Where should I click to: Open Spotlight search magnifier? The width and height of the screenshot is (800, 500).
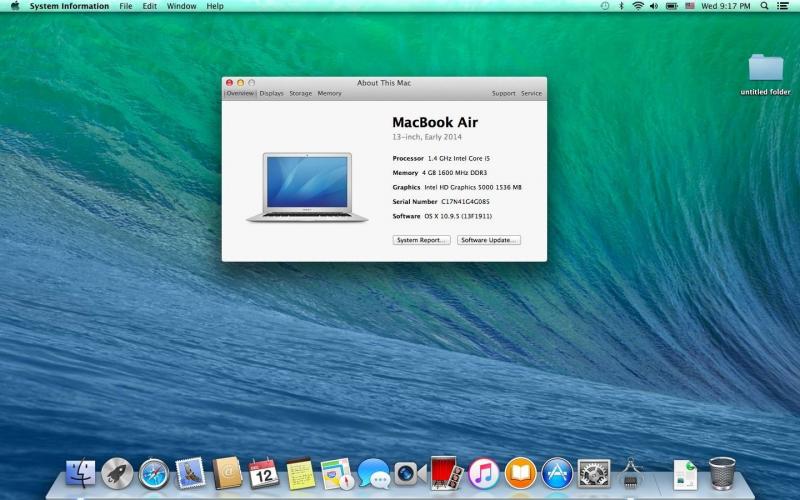click(x=764, y=6)
